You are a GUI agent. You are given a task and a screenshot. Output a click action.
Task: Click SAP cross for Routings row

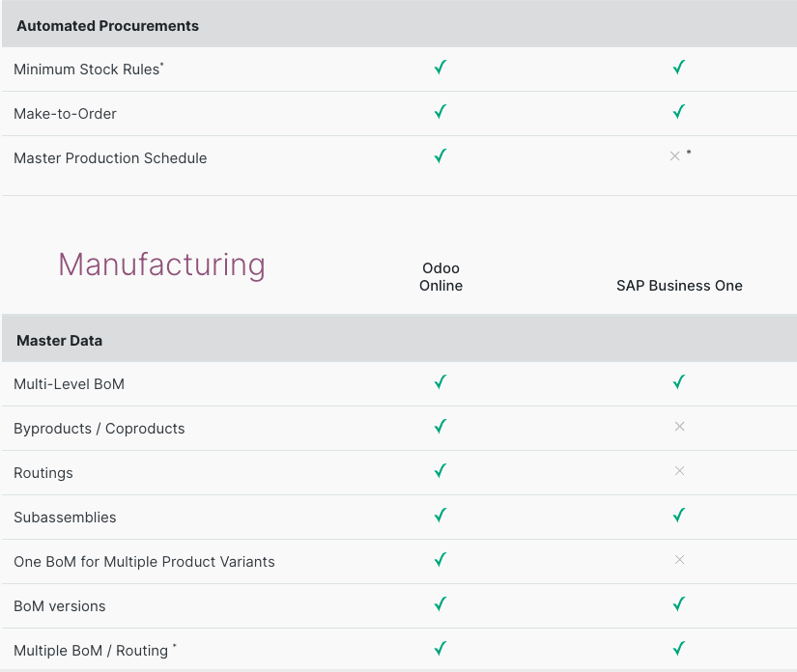679,471
